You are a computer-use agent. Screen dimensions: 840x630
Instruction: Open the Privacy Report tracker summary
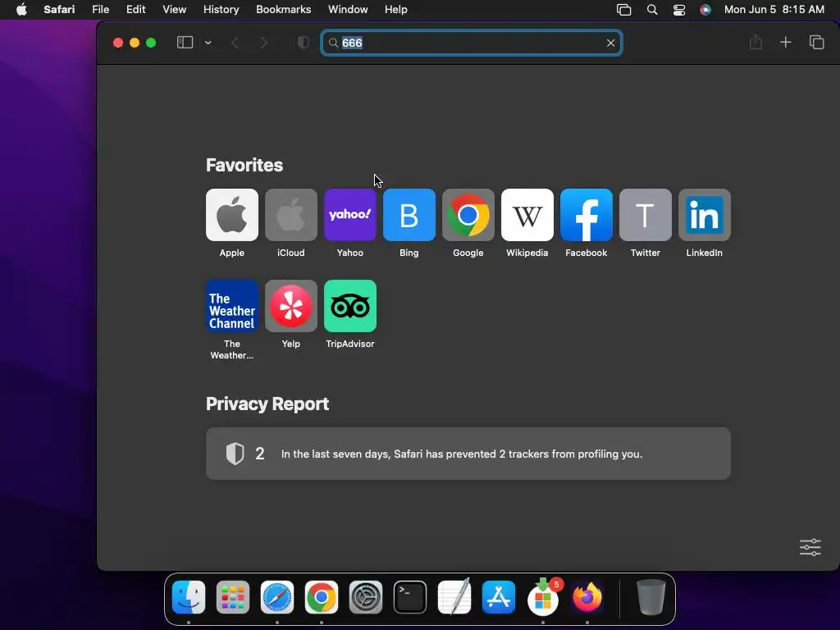click(x=468, y=453)
